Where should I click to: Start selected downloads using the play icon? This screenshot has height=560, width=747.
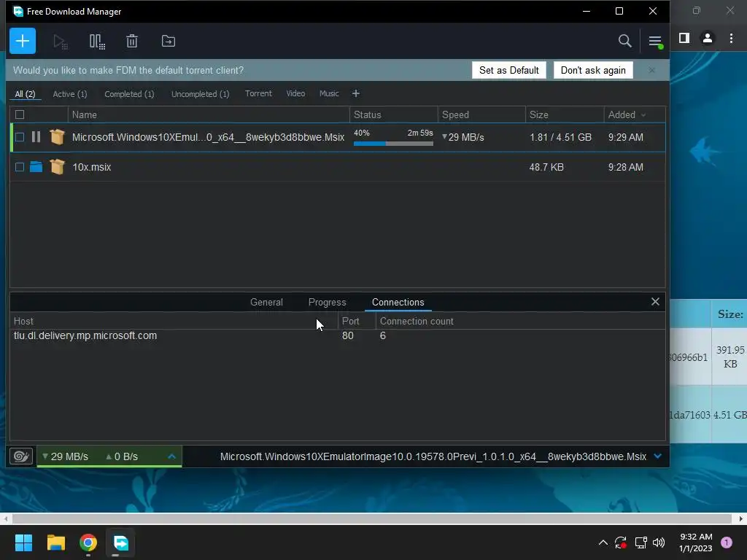click(60, 42)
